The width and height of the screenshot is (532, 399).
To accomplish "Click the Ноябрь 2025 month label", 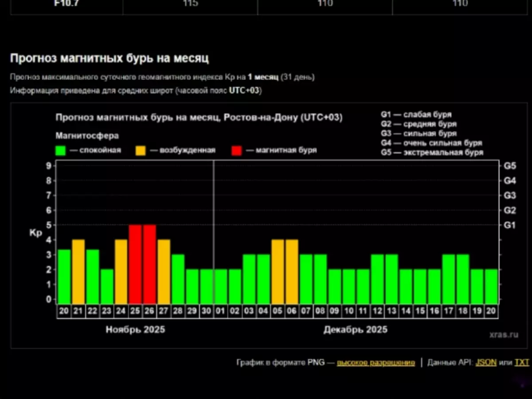I will (x=135, y=329).
